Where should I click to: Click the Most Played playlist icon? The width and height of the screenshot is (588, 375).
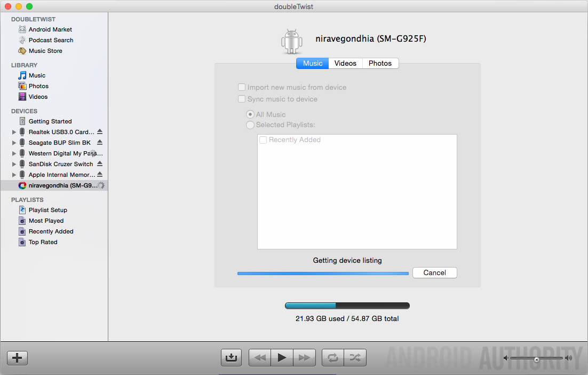[x=22, y=221]
